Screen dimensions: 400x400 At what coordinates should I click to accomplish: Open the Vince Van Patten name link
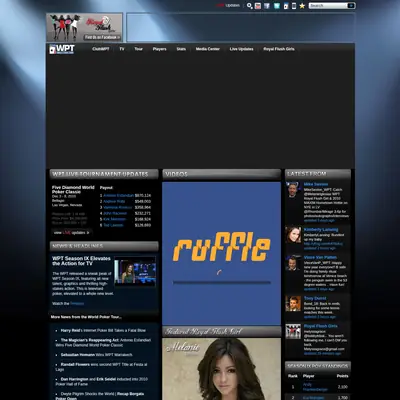tap(320, 258)
